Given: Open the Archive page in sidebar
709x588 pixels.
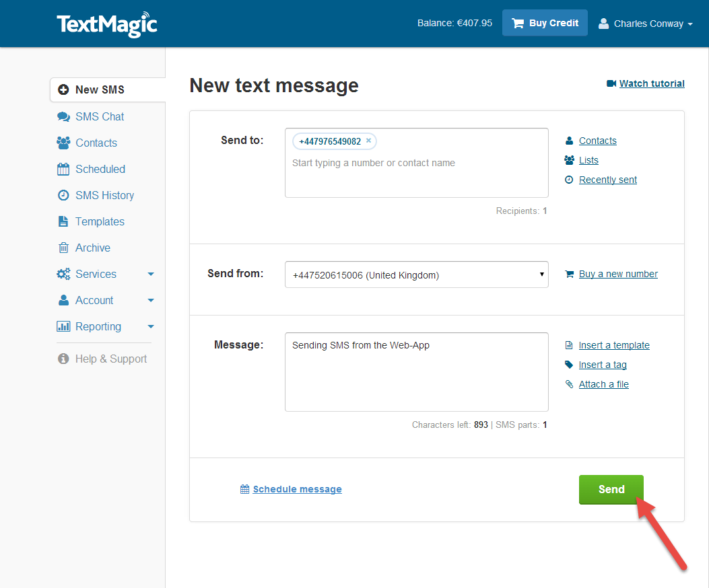Looking at the screenshot, I should [x=93, y=248].
